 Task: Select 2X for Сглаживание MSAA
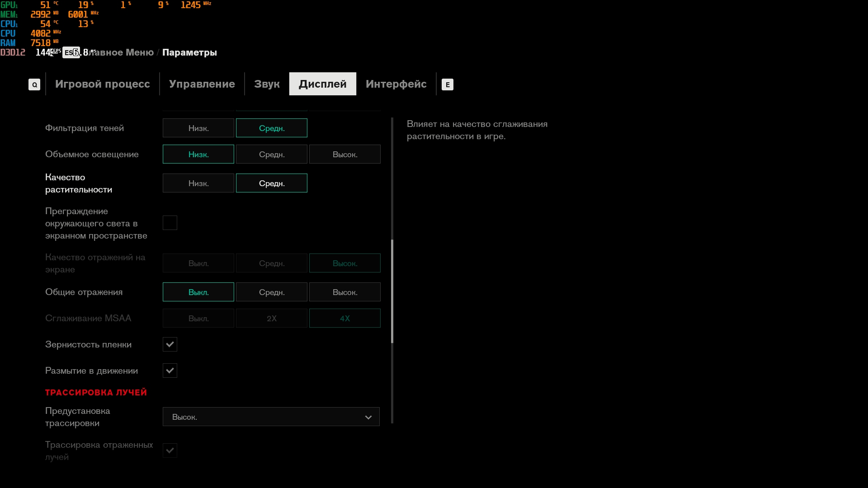coord(272,319)
